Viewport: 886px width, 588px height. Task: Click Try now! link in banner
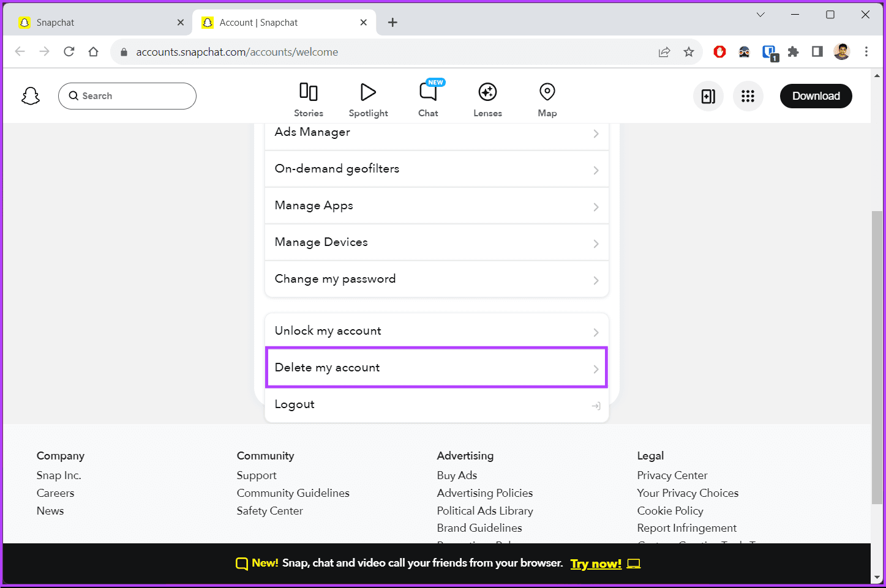[x=596, y=564]
